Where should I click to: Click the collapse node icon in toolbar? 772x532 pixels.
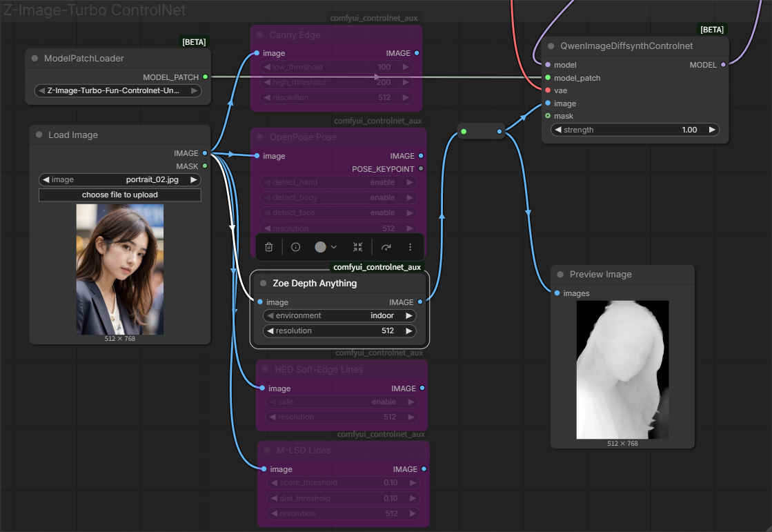tap(357, 247)
